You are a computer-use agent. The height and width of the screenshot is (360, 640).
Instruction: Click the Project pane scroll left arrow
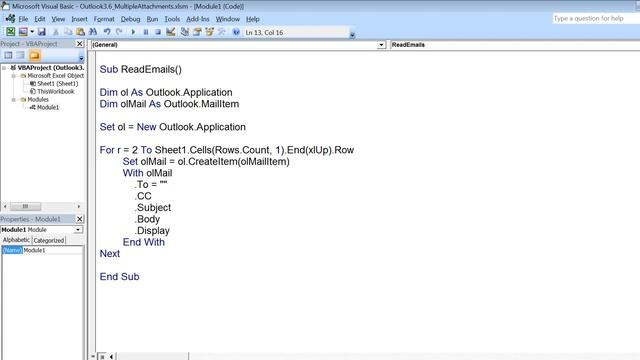5,206
